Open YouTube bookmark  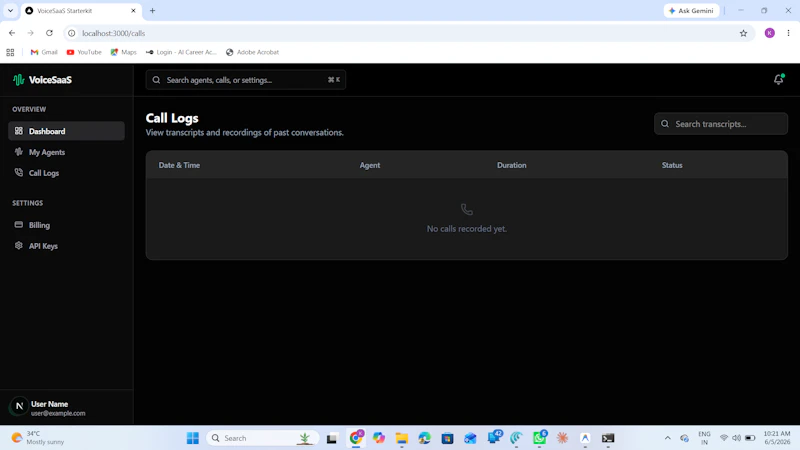(x=84, y=52)
